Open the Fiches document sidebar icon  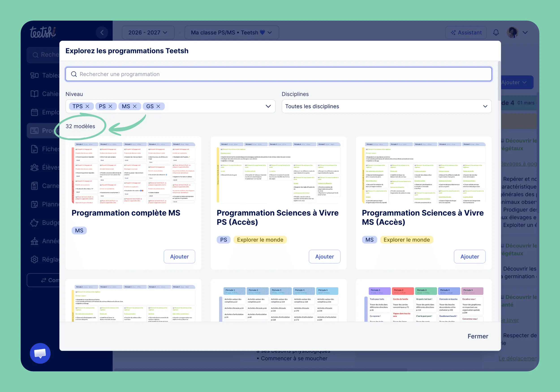(34, 149)
